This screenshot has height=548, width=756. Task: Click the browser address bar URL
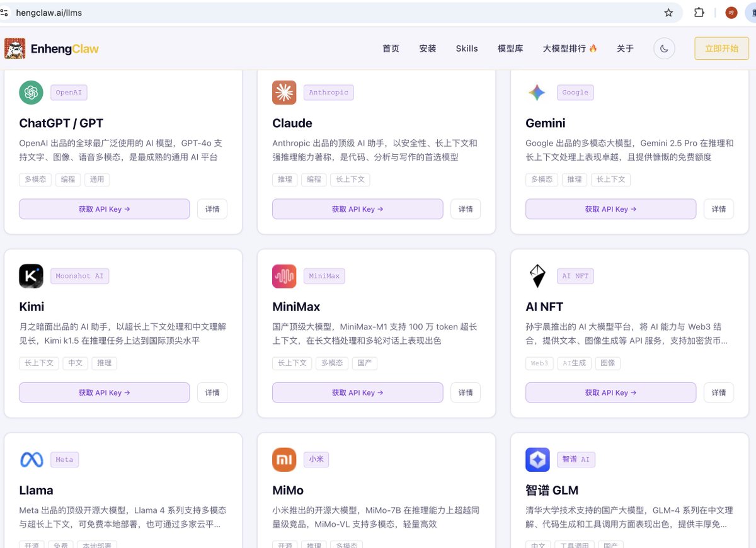click(x=49, y=13)
